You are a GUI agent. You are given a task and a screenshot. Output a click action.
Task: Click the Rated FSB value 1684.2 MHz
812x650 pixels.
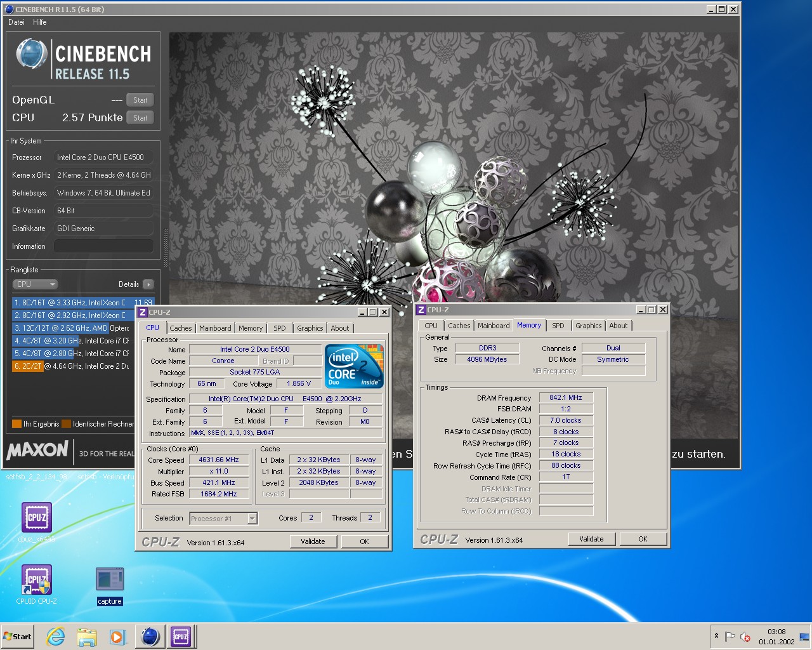[x=219, y=494]
